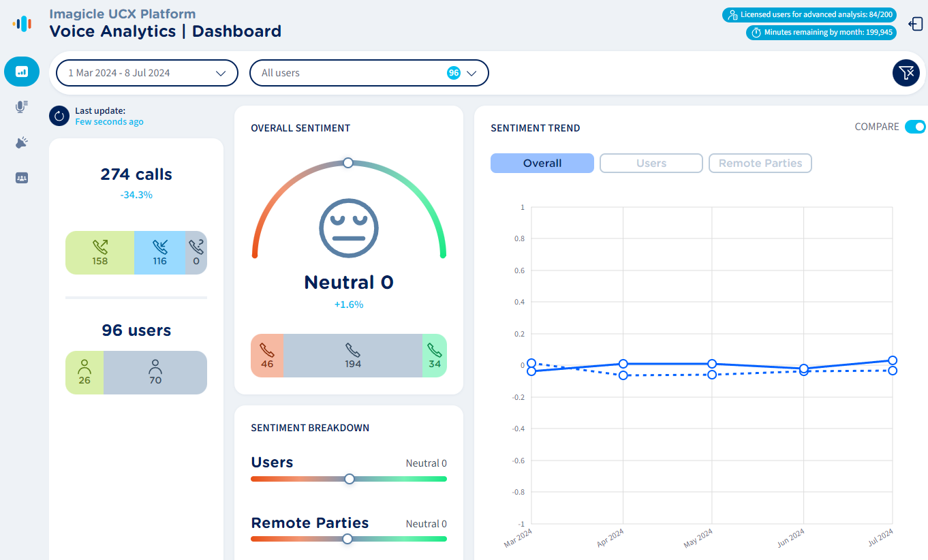Click the positive calls segment showing 34
Viewport: 928px width, 560px height.
point(434,356)
